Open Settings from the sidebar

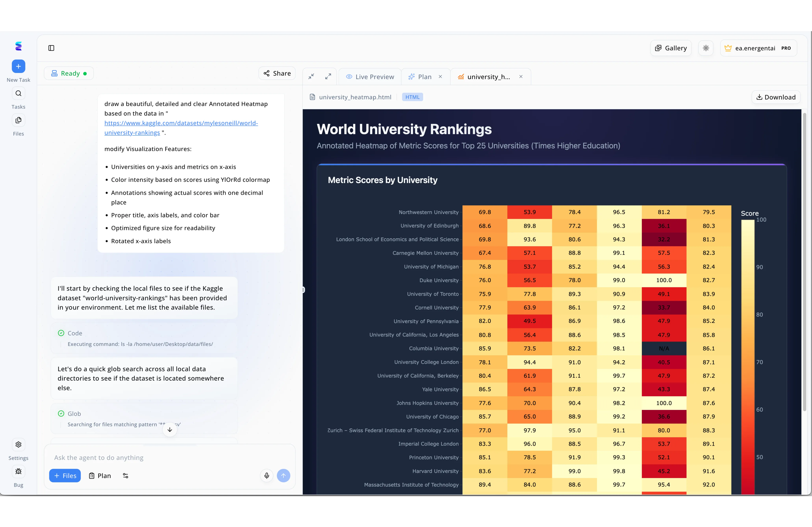pos(18,445)
